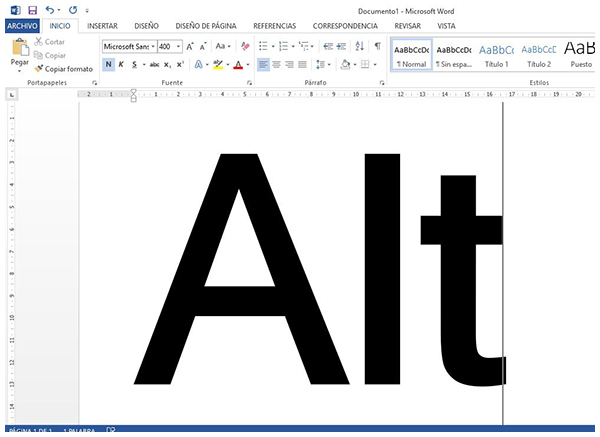Click the tab selector at ruler corner
This screenshot has width=600, height=437.
point(12,94)
